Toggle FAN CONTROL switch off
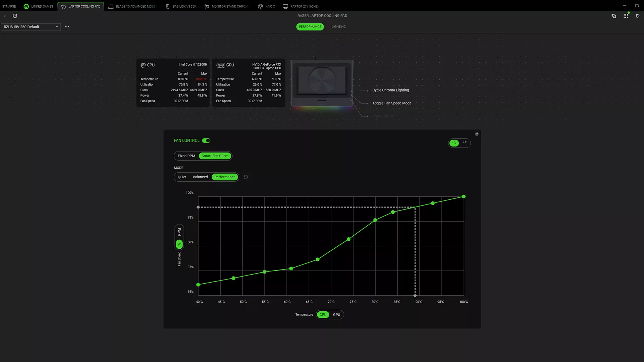644x362 pixels. [x=206, y=140]
